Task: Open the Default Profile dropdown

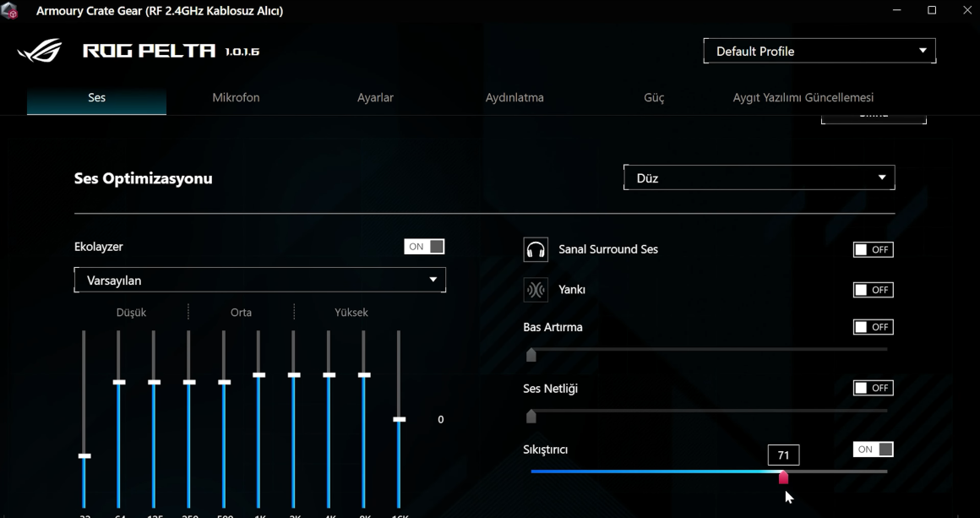Action: click(x=819, y=52)
